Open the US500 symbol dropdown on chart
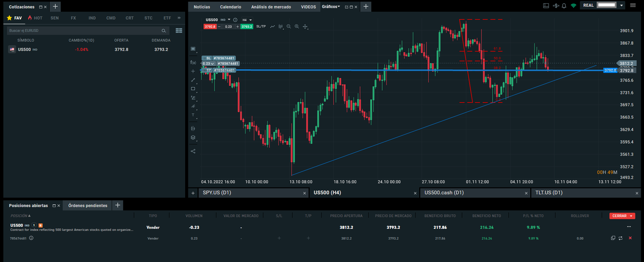Screen dimensions: 644x262 229,20
